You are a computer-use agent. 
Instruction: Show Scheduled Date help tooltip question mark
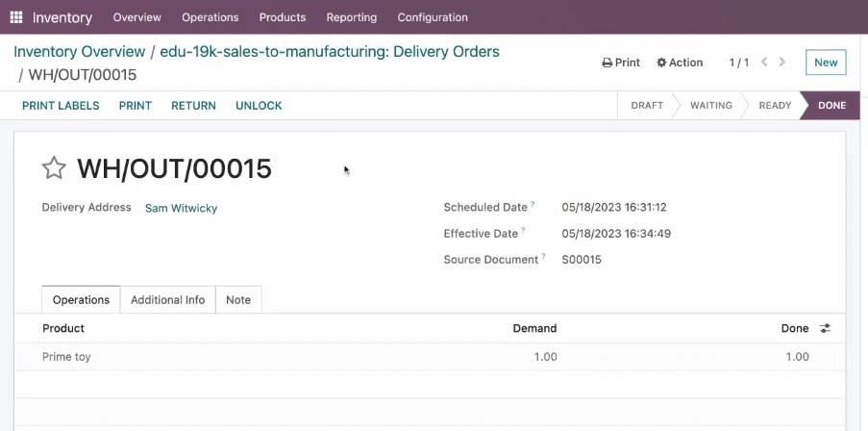533,204
